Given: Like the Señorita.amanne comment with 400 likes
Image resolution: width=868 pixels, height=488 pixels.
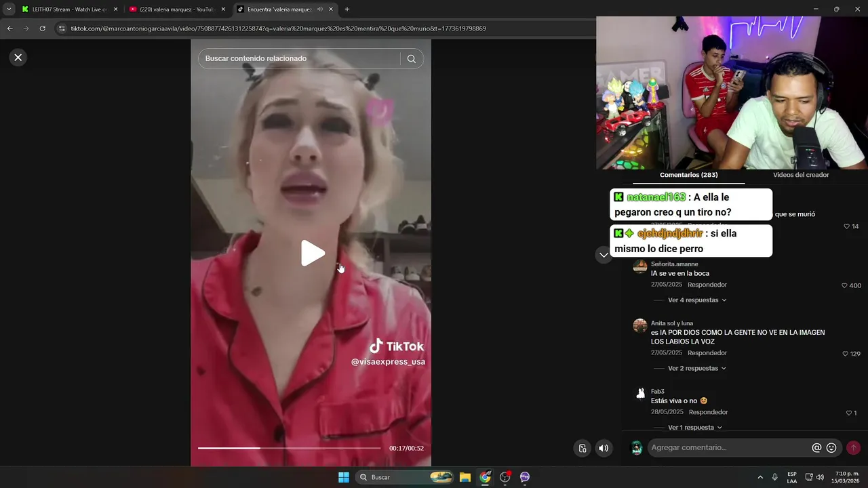Looking at the screenshot, I should click(x=845, y=285).
